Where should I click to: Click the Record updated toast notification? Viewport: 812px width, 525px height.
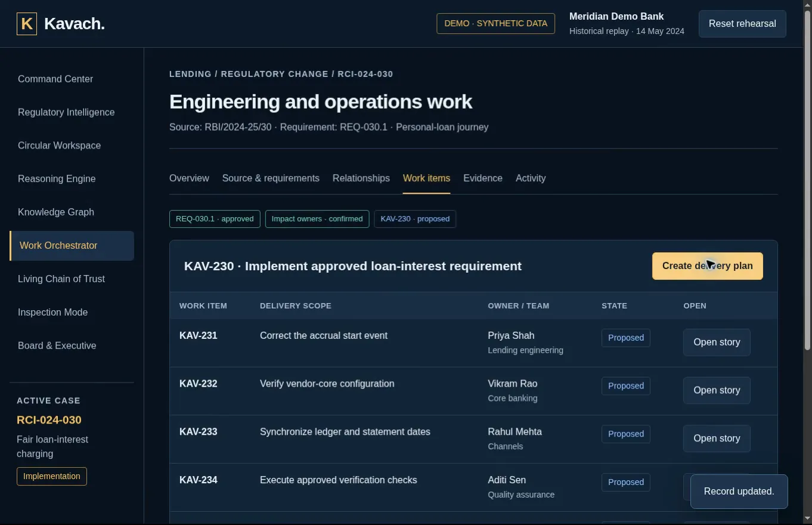(739, 492)
